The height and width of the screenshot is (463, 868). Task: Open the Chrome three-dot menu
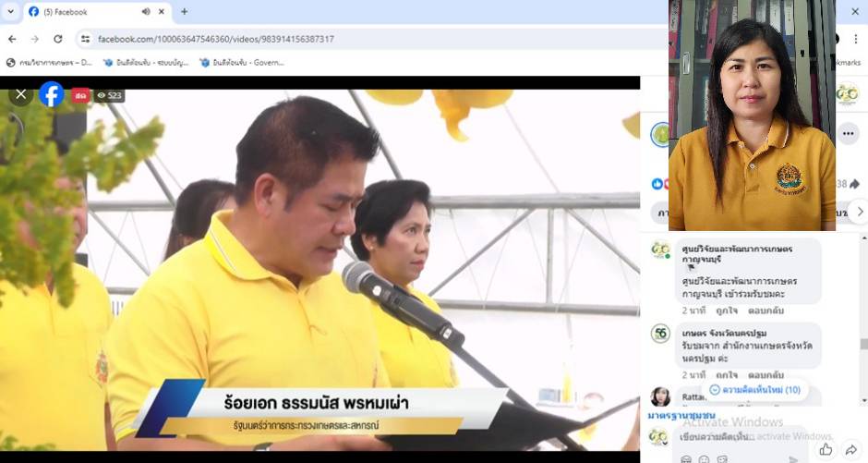[x=856, y=39]
